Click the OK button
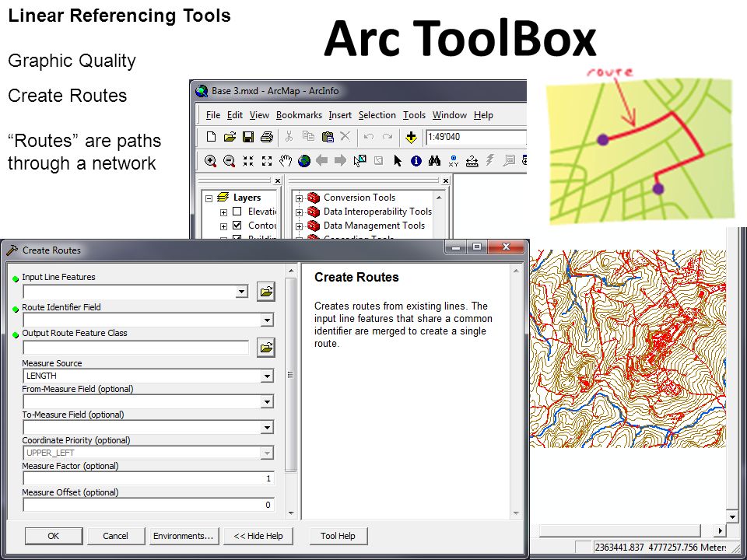Image resolution: width=747 pixels, height=560 pixels. tap(54, 536)
